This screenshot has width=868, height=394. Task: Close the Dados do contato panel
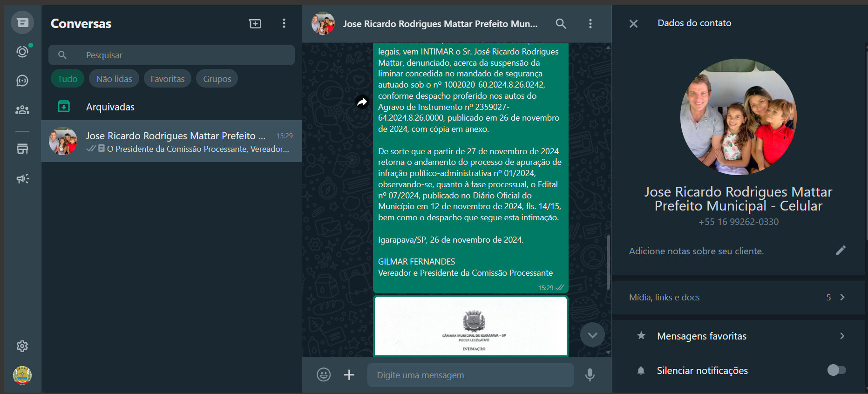[x=633, y=24]
